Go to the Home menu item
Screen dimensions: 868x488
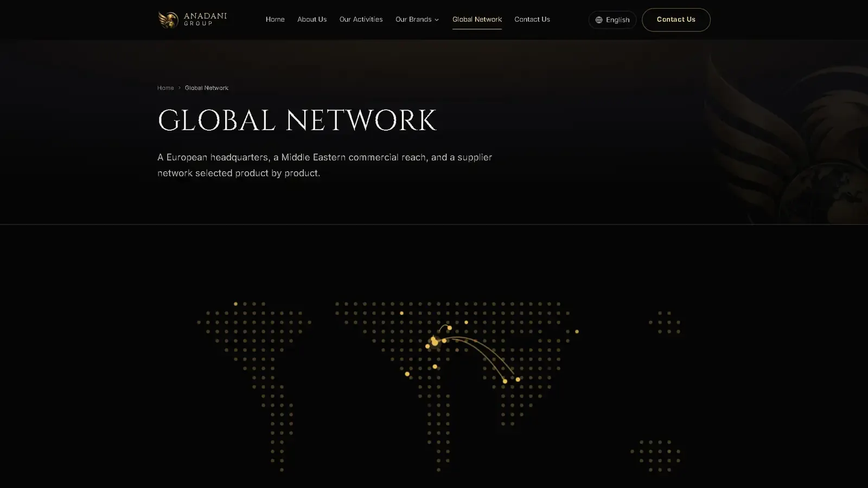[x=275, y=20]
